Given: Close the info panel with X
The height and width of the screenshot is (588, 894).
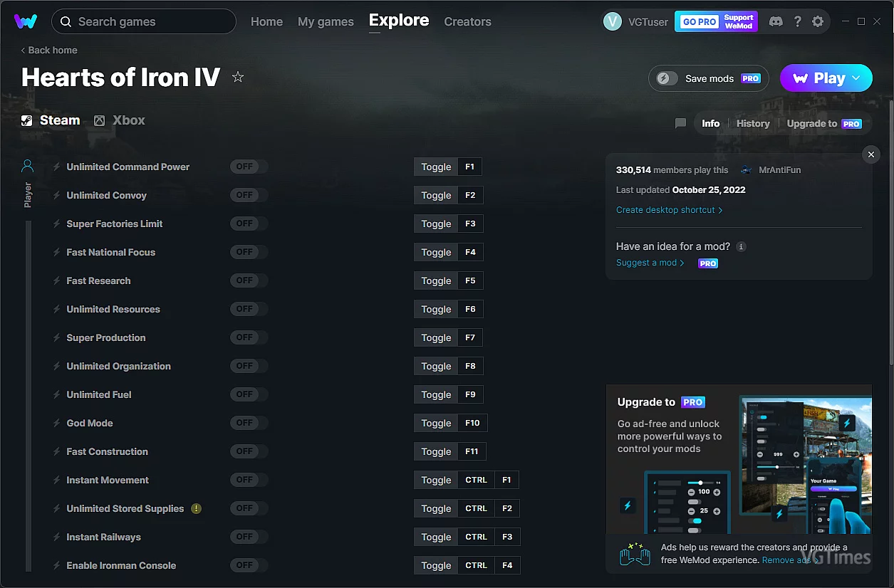Looking at the screenshot, I should (871, 154).
